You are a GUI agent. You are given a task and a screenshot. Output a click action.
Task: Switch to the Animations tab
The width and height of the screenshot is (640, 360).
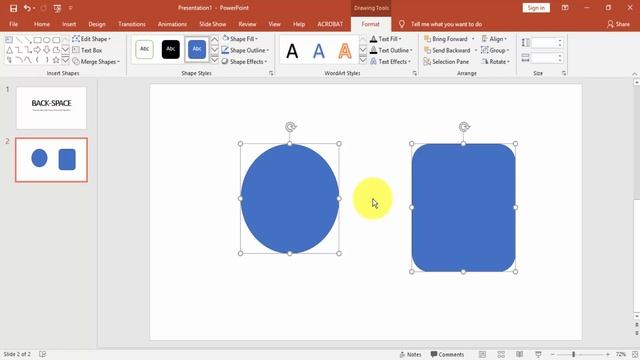pyautogui.click(x=172, y=24)
